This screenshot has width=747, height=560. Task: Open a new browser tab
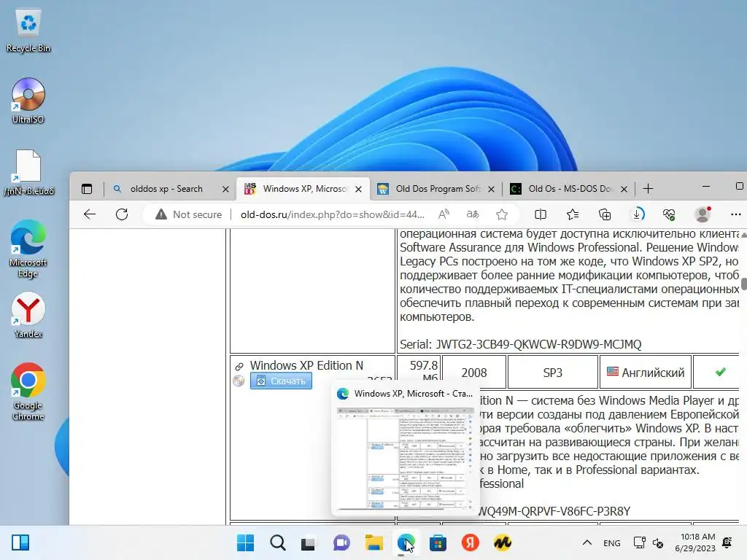click(648, 189)
